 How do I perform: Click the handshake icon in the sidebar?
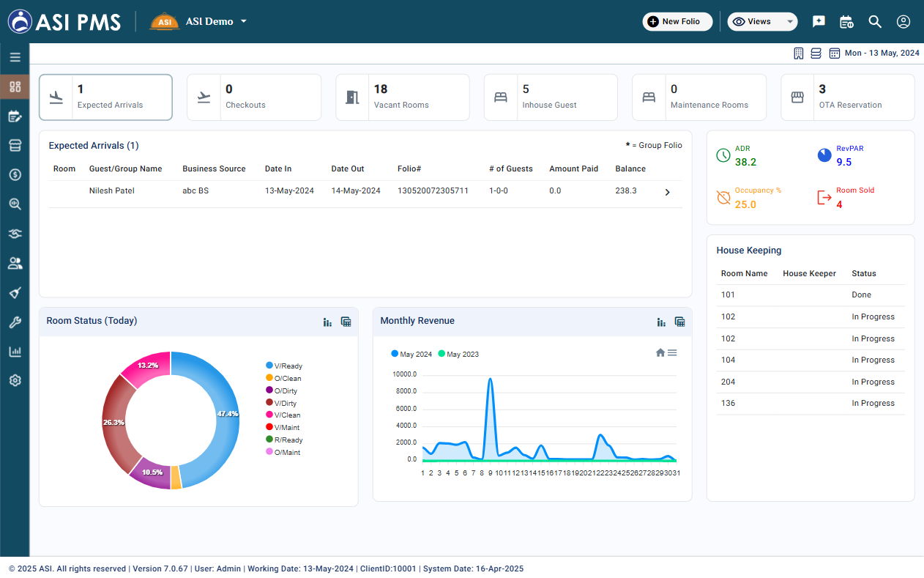15,234
